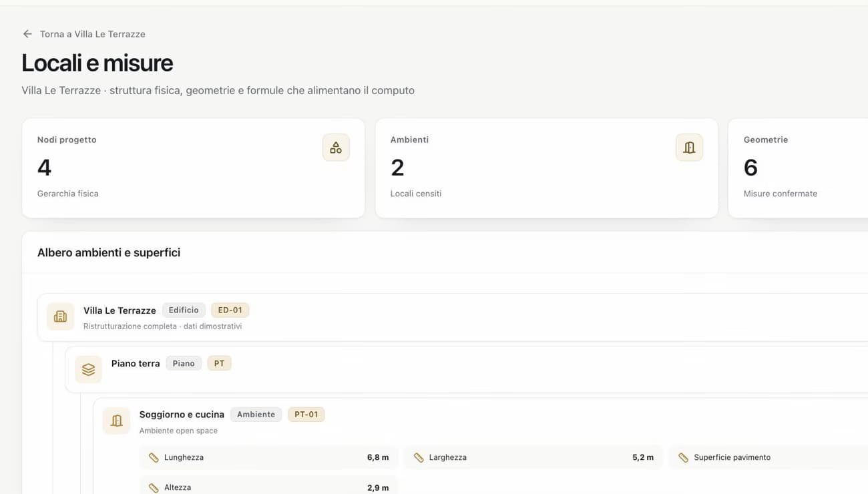Select the Soggiorno e cucina tree node
This screenshot has width=868, height=494.
(x=481, y=446)
